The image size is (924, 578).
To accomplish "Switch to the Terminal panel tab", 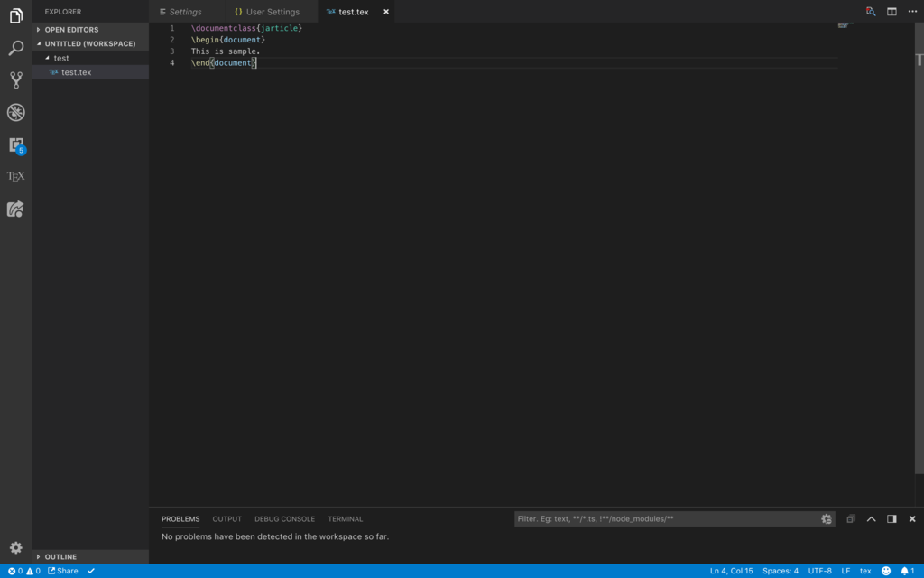I will tap(346, 519).
